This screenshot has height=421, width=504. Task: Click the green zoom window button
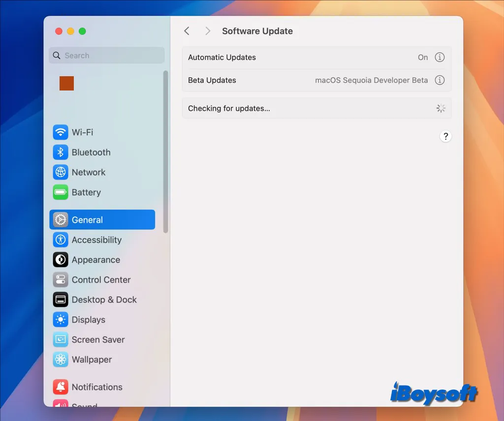[x=82, y=31]
